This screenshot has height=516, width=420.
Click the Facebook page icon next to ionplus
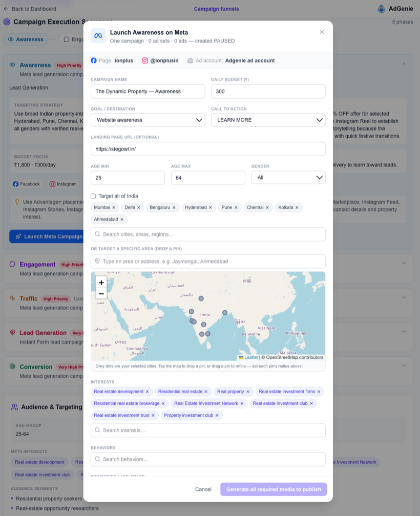point(94,60)
